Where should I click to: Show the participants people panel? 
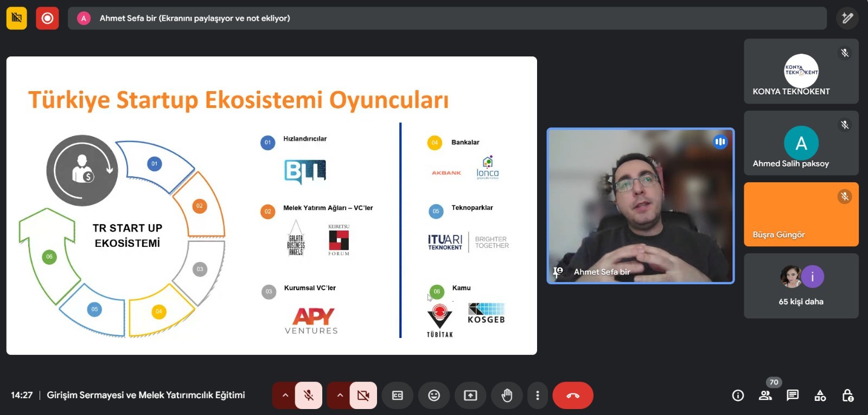click(765, 395)
